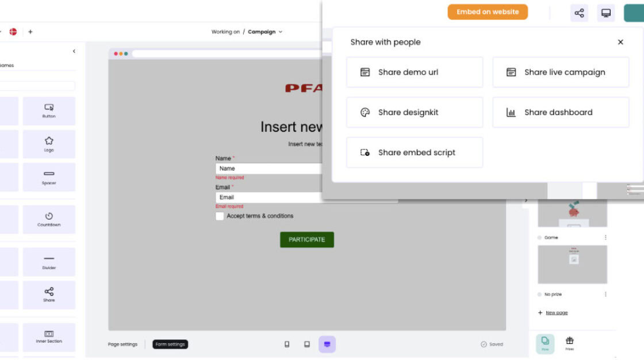Open Page settings

click(x=122, y=344)
